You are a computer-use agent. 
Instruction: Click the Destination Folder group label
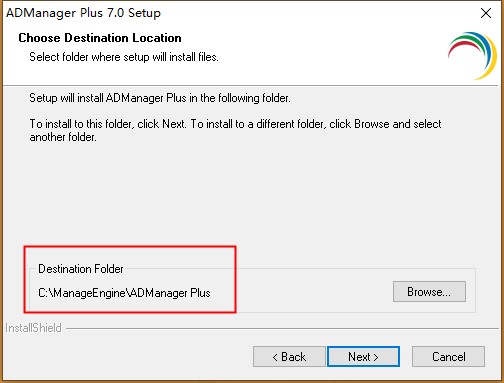coord(81,269)
